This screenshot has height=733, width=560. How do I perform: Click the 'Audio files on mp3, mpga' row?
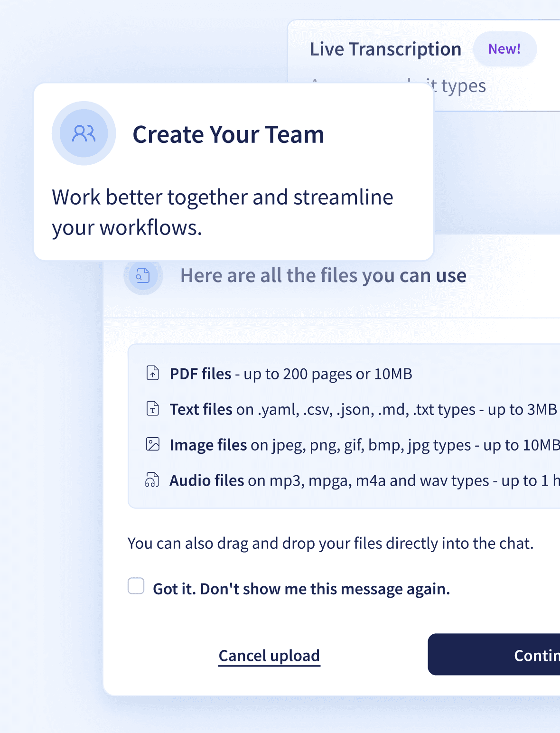364,481
